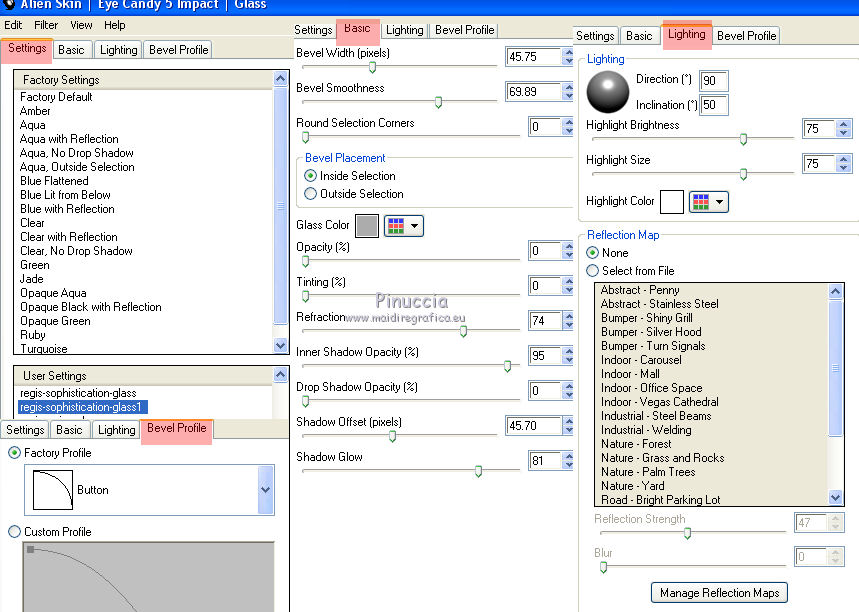Click Highlight Brightness stepper arrows
The height and width of the screenshot is (612, 859).
[844, 128]
